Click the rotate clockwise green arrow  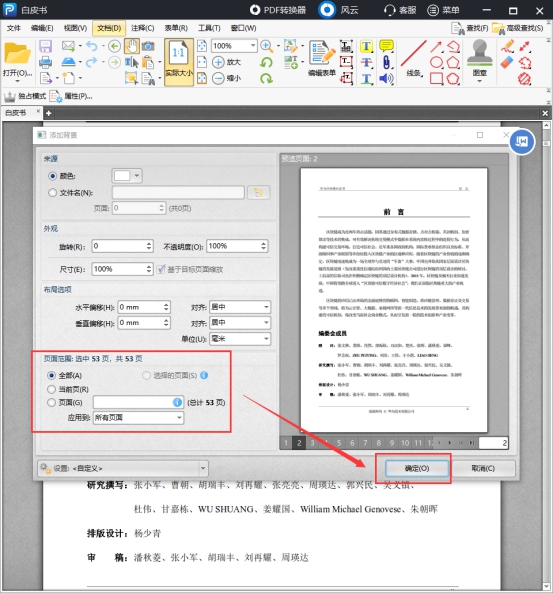coord(266,78)
